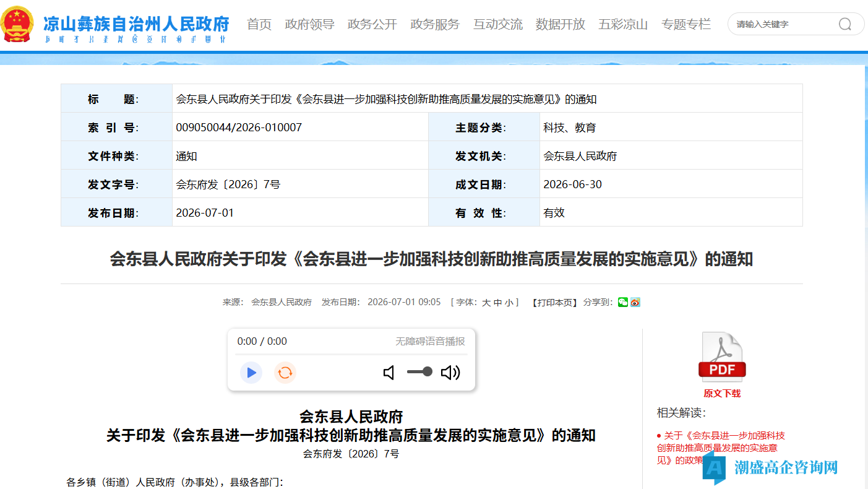The width and height of the screenshot is (868, 489).
Task: Click the orange replay audio icon
Action: coord(285,373)
